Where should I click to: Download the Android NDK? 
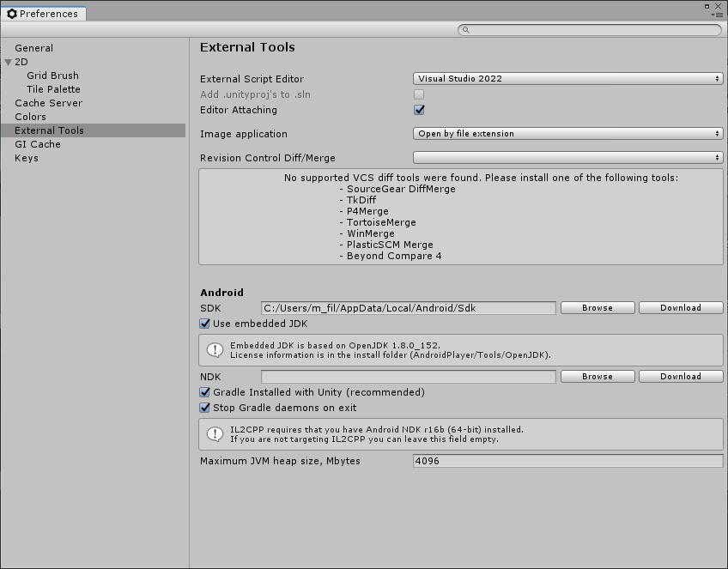(681, 377)
